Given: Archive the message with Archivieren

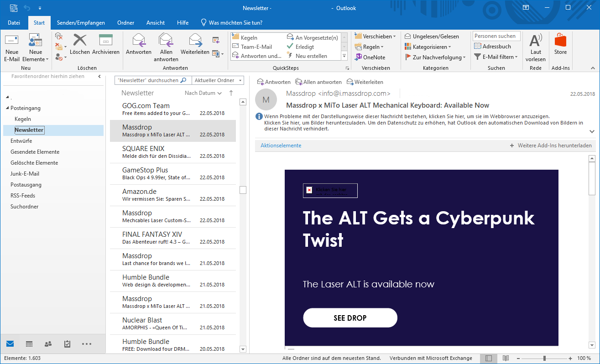Looking at the screenshot, I should point(106,44).
